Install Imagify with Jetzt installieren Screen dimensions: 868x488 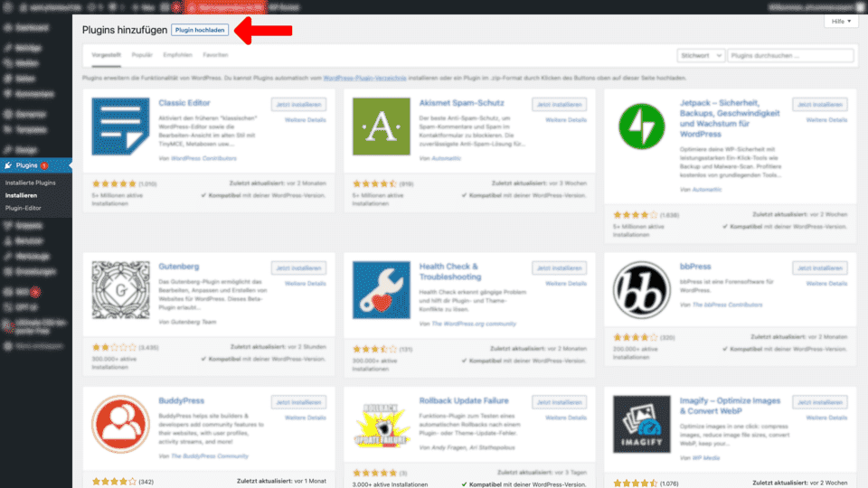point(820,402)
